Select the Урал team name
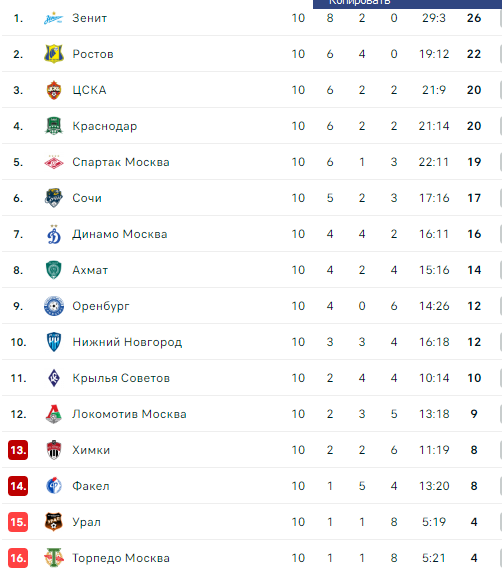Viewport: 502px width, 572px height. coord(86,522)
